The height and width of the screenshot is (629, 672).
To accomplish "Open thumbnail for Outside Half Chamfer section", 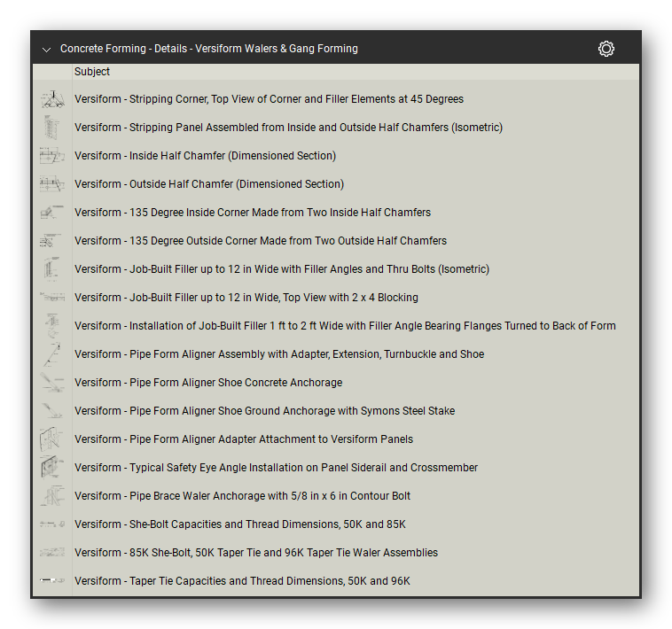I will (x=52, y=183).
